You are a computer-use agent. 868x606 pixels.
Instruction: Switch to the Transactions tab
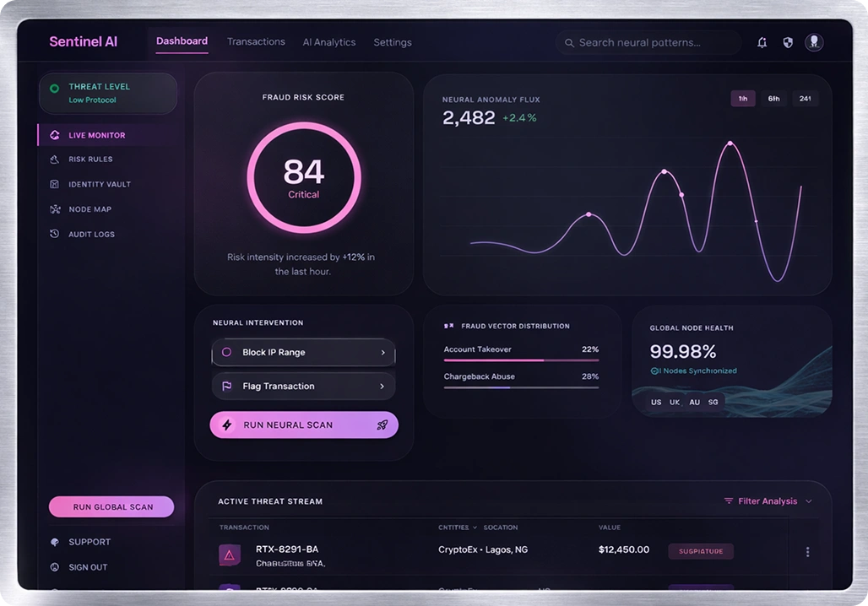(x=256, y=42)
